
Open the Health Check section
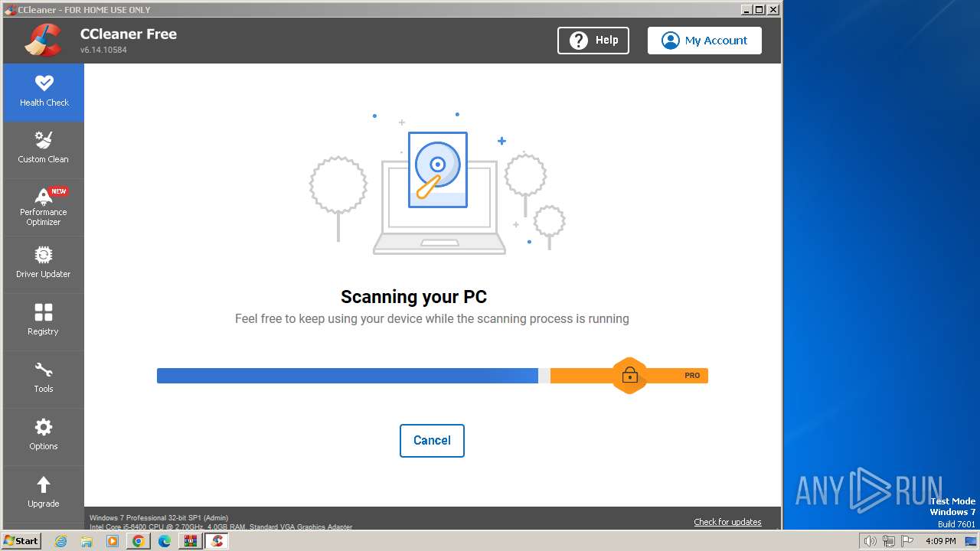(44, 92)
